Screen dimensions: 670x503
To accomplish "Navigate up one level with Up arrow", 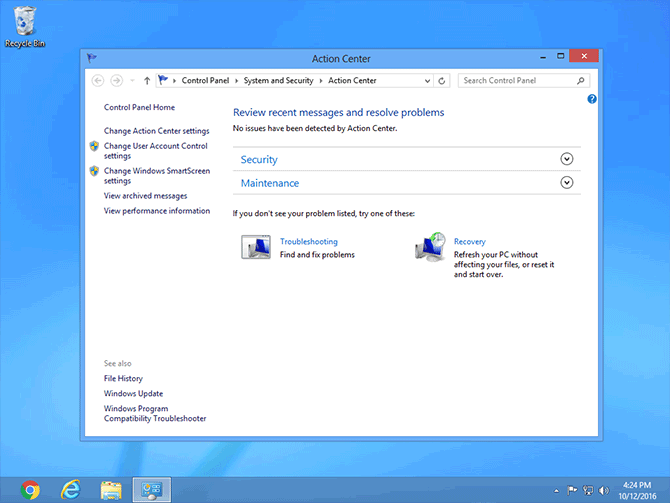I will coord(147,80).
